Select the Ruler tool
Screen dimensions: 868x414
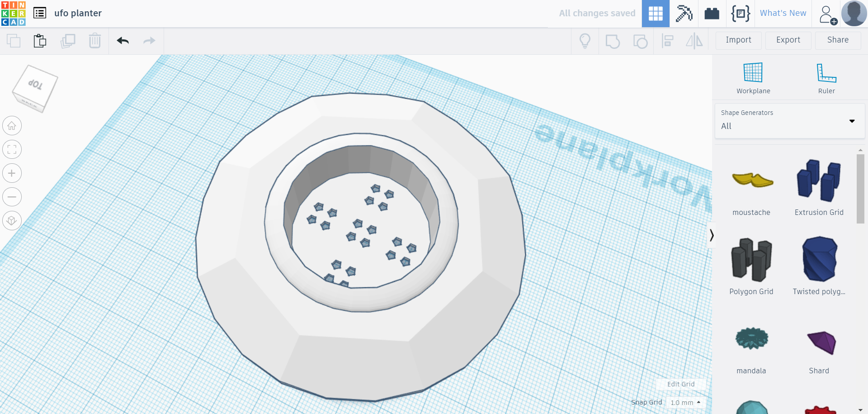[x=826, y=78]
